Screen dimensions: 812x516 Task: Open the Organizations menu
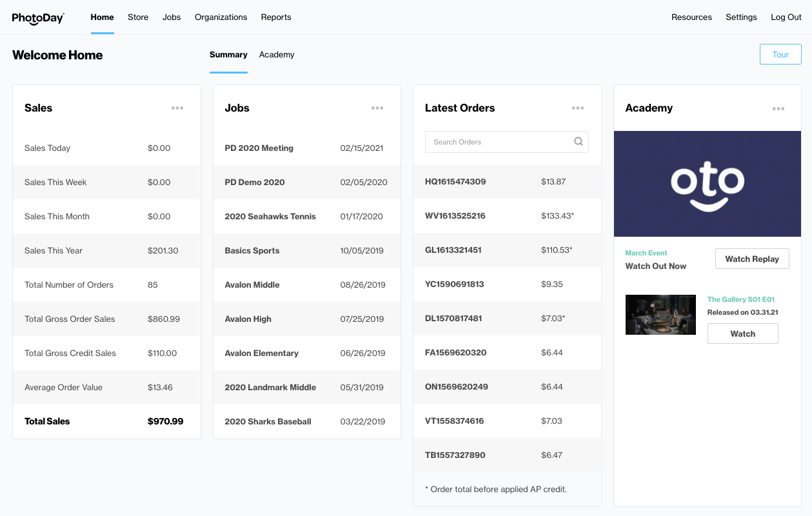tap(221, 17)
